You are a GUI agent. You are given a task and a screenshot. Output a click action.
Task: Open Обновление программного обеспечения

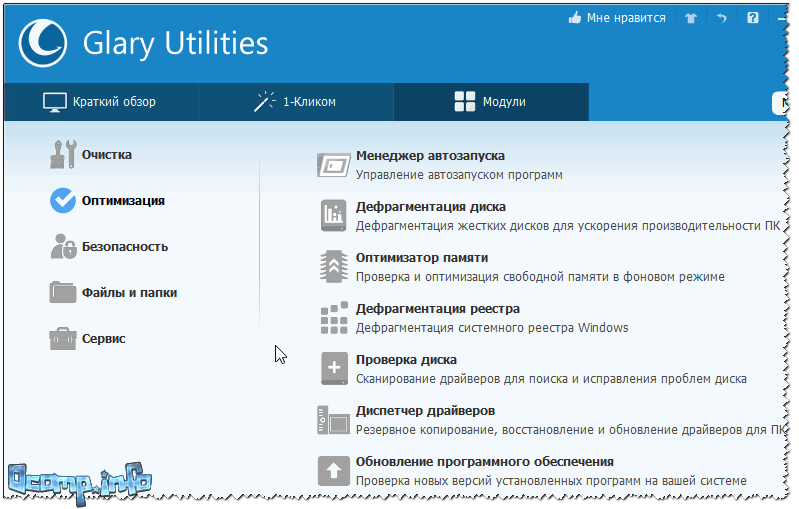click(x=485, y=462)
